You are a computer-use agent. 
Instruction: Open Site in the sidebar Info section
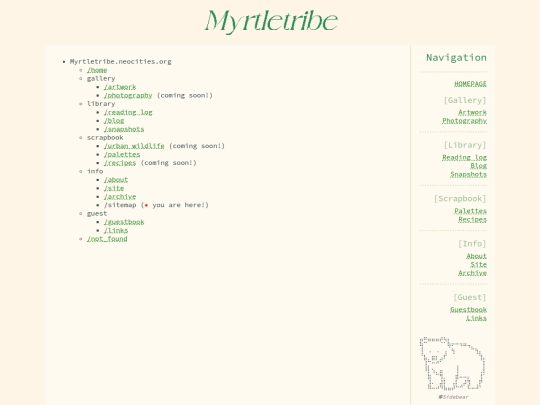pos(479,265)
